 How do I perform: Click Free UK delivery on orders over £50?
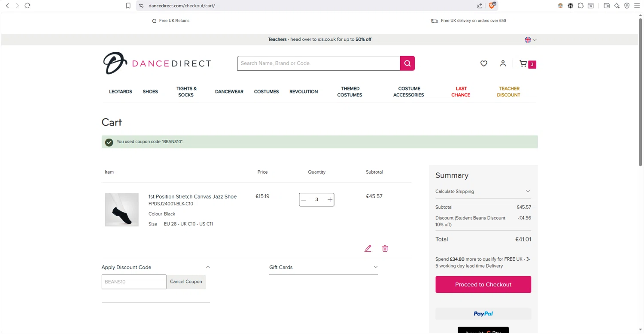coord(468,21)
